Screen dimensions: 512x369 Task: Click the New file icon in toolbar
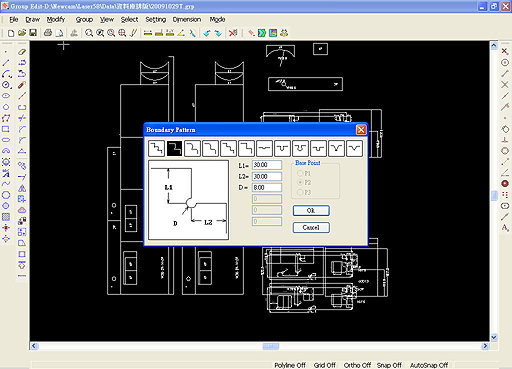pos(11,33)
